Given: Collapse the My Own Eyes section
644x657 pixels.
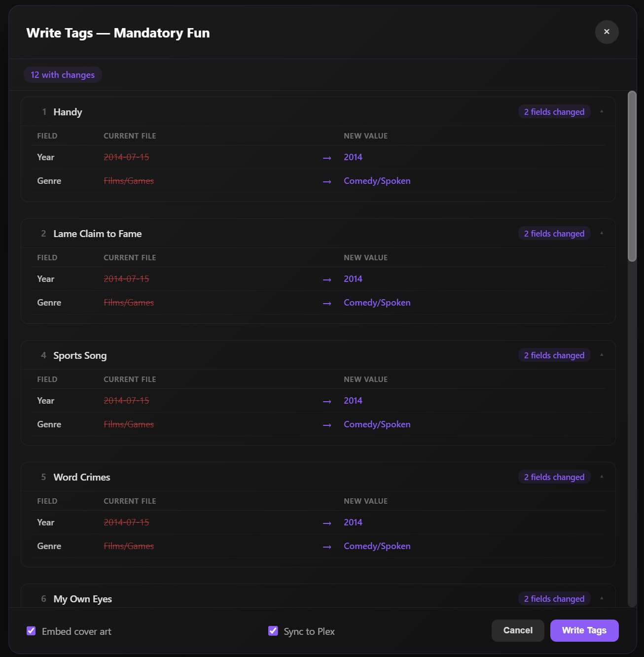Looking at the screenshot, I should tap(602, 598).
